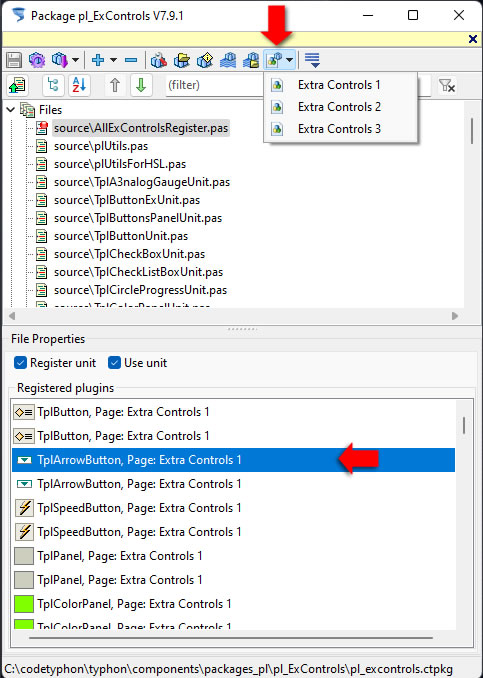483x678 pixels.
Task: Click the blue minus Remove icon
Action: (131, 60)
